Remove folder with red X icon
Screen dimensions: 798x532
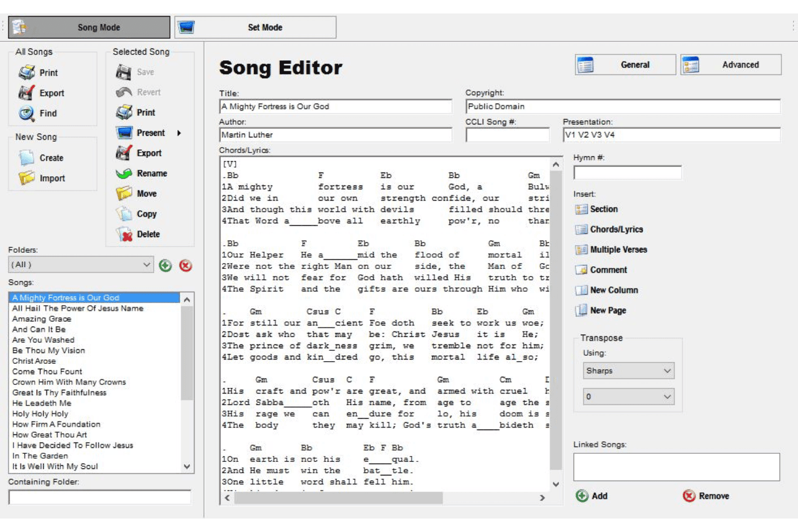coord(185,266)
